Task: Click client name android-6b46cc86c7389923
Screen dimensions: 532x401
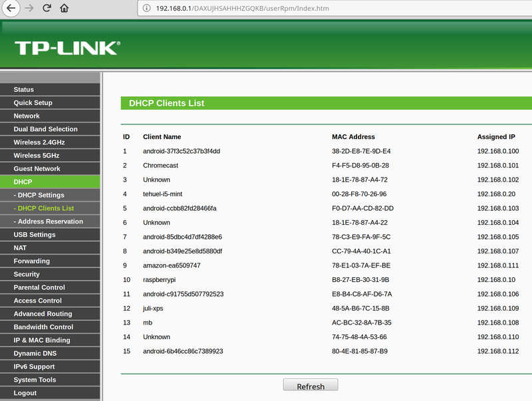Action: 183,351
